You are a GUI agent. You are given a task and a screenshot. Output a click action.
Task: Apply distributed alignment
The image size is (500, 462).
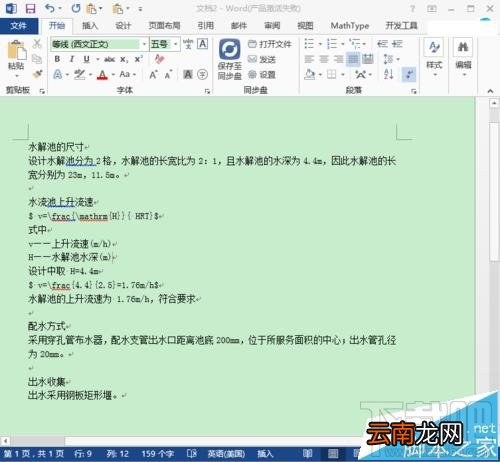click(x=368, y=59)
